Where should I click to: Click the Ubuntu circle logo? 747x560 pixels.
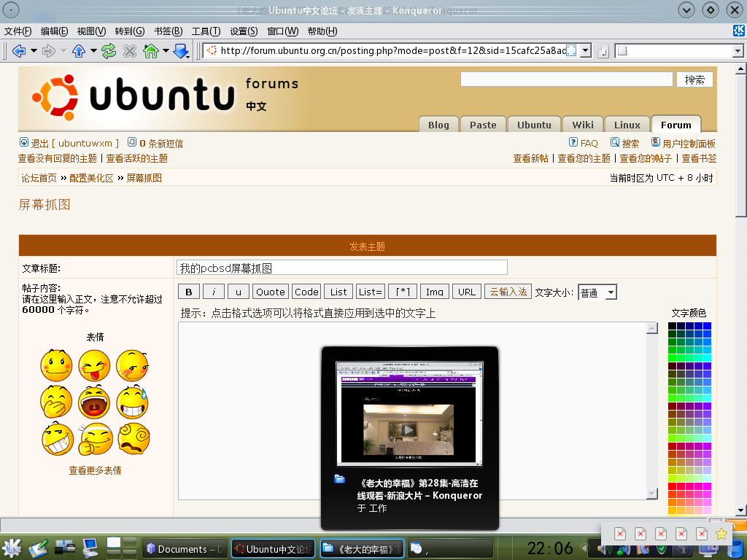tap(55, 98)
